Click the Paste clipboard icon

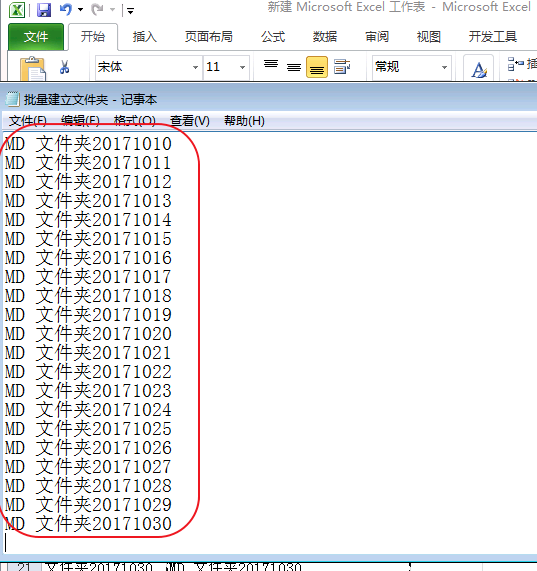pyautogui.click(x=33, y=68)
